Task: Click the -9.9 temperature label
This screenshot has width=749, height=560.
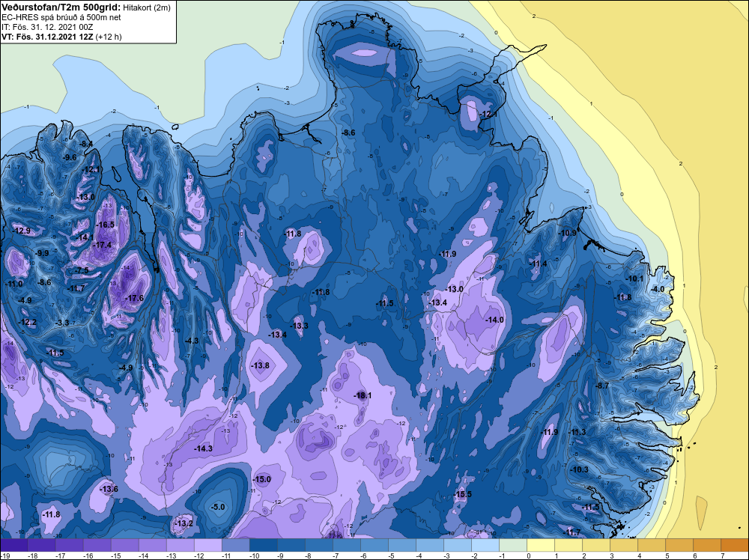Action: [42, 254]
